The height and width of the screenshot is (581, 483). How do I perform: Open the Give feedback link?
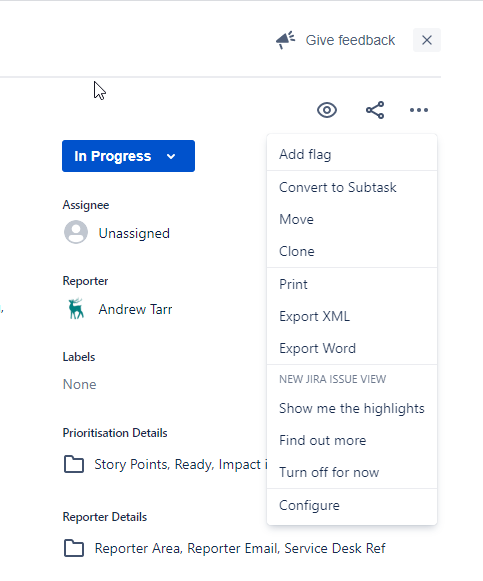(350, 40)
